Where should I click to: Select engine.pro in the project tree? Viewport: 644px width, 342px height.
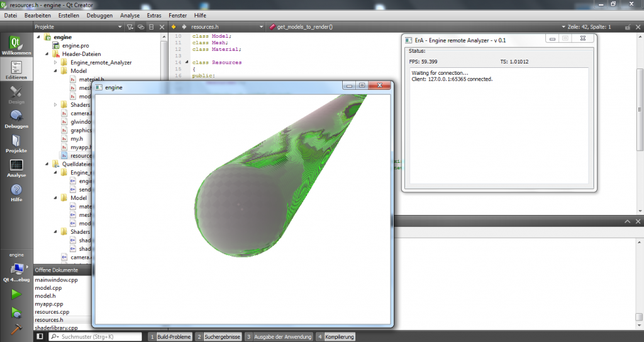click(75, 45)
